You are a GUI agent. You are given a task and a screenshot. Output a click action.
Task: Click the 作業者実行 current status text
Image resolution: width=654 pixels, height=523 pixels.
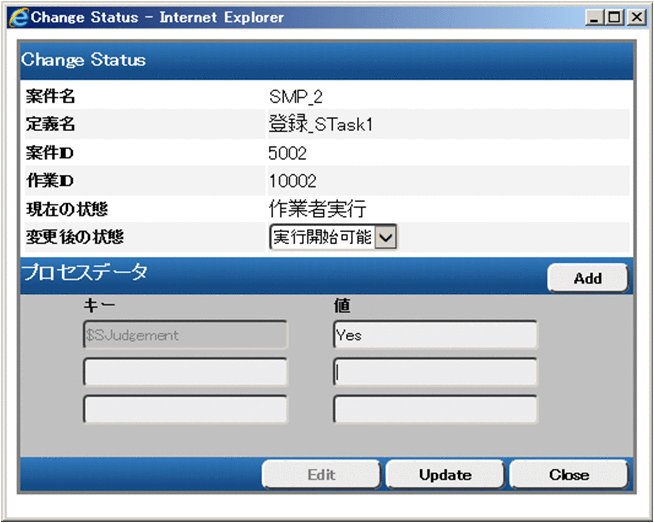(317, 209)
